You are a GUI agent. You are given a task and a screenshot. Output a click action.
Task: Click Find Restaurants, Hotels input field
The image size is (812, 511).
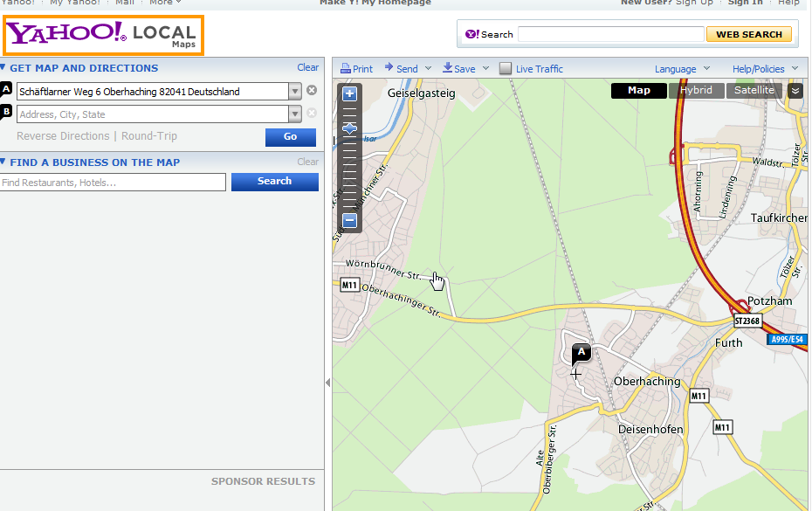[x=113, y=183]
